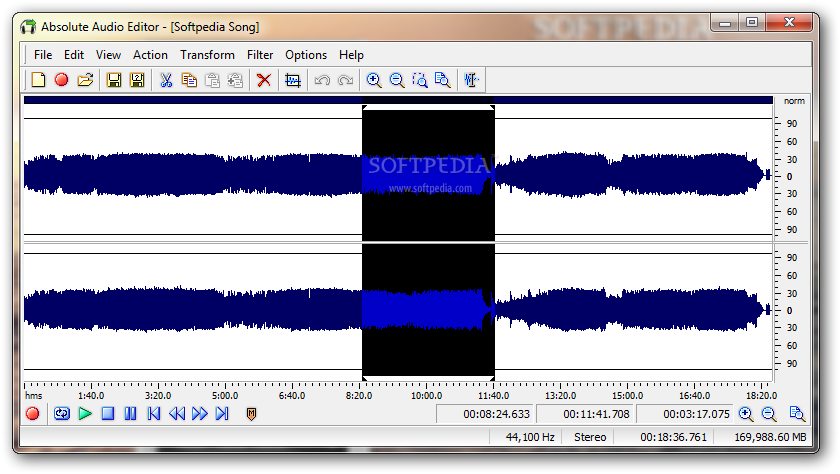840x474 pixels.
Task: Click the 10:00.0 mark on the timeline ruler
Action: point(426,395)
